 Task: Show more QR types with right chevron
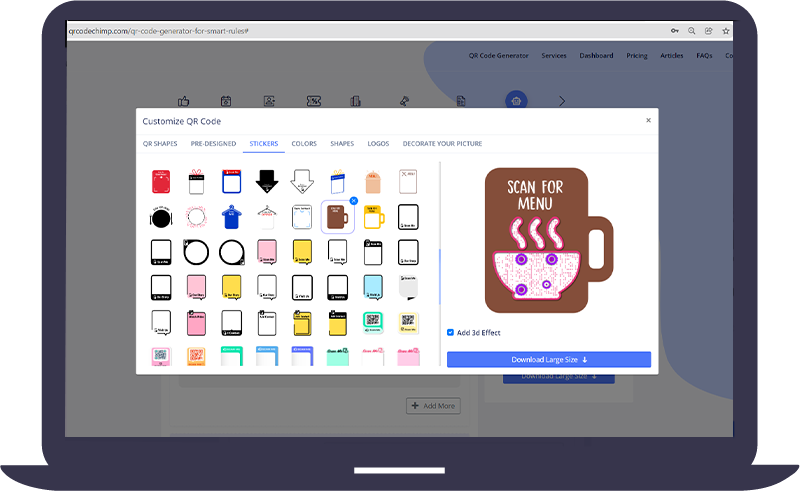562,101
